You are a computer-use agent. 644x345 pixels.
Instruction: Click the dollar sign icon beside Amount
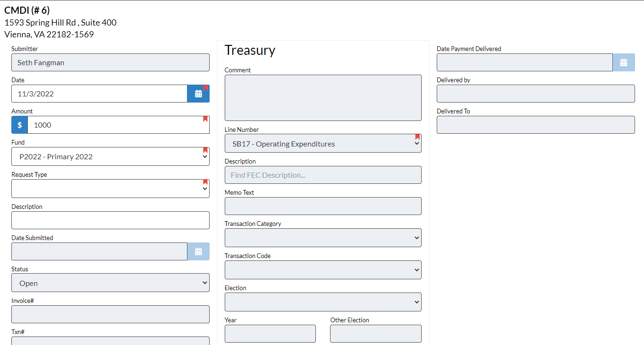tap(19, 125)
